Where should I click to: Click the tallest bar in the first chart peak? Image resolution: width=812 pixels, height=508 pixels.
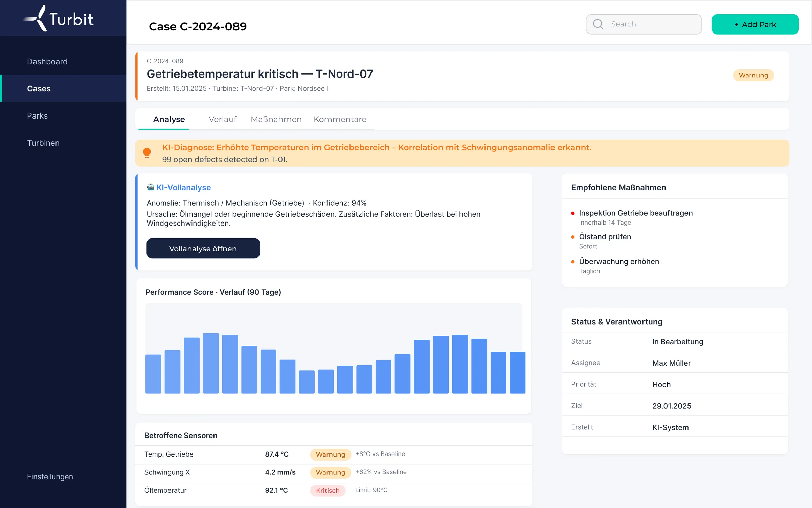tap(211, 363)
